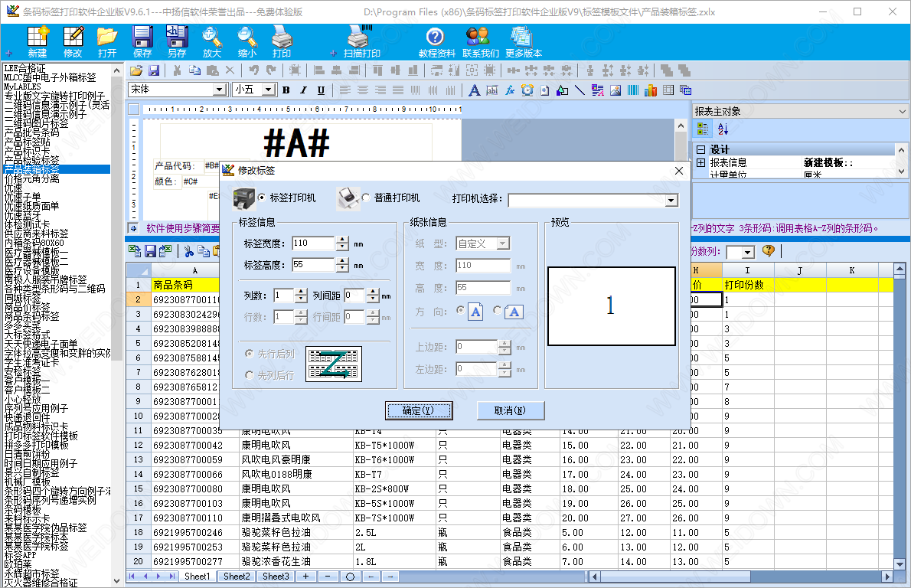The image size is (911, 588).
Task: Choose landscape orientation radio button
Action: 498,310
